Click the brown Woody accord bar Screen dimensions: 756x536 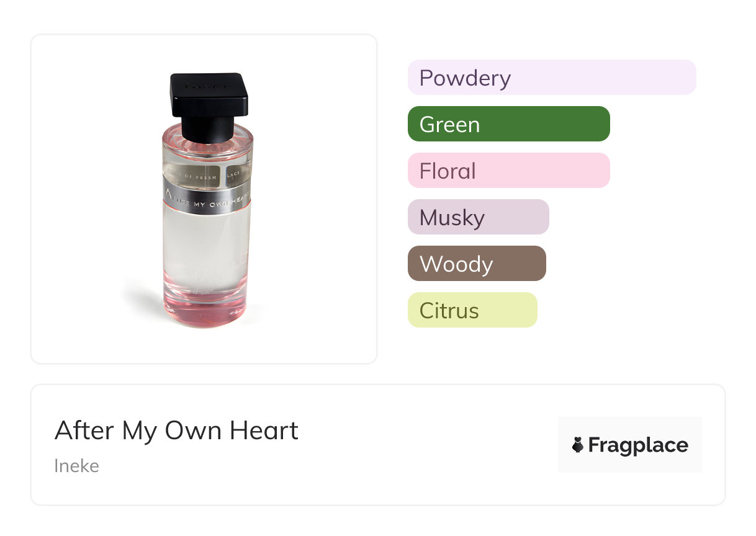click(x=476, y=264)
